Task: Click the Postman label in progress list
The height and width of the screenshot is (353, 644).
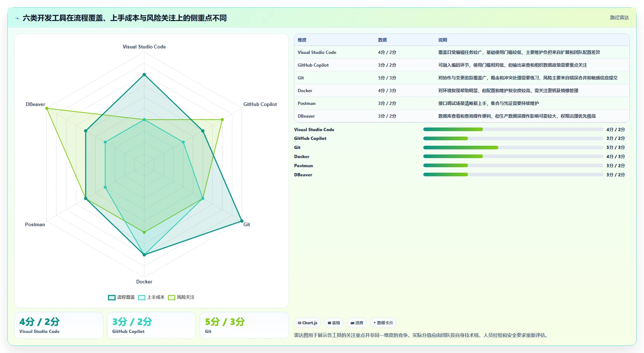Action: [303, 166]
